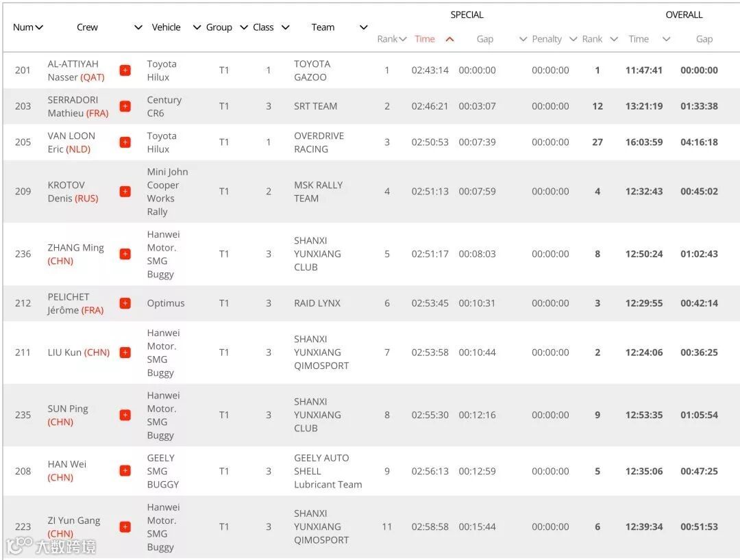Click team RAID LYNX
The image size is (740, 560).
[317, 303]
